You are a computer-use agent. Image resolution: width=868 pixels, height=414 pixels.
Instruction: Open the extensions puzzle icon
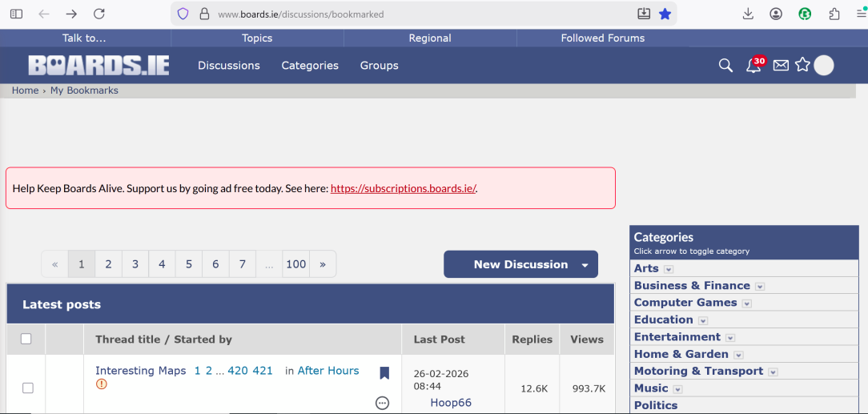834,14
